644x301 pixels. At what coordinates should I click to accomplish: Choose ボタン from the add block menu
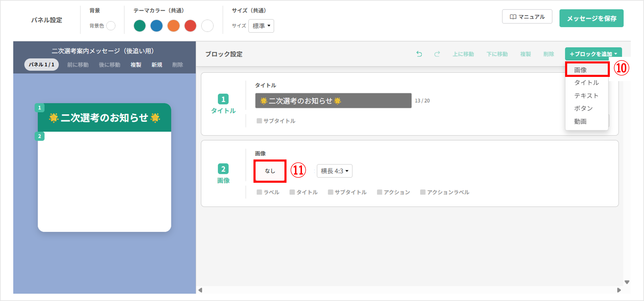coord(583,108)
